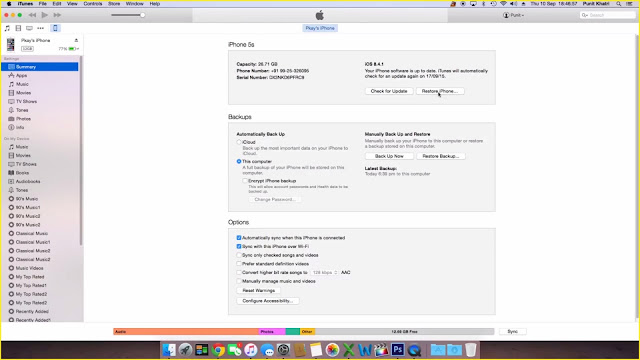Select the This computer backup radio button
This screenshot has width=640, height=360.
pos(239,161)
